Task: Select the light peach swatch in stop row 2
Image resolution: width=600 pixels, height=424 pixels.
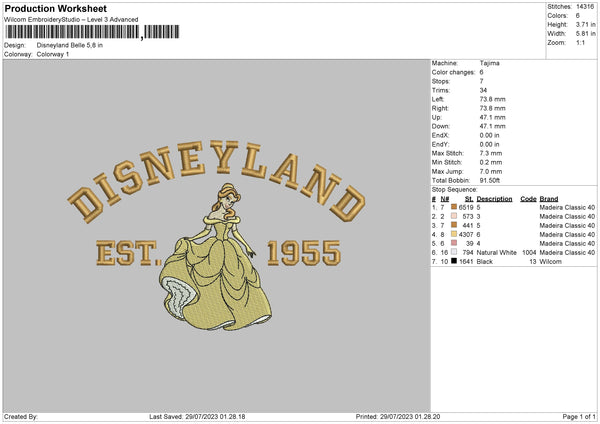Action: [455, 216]
